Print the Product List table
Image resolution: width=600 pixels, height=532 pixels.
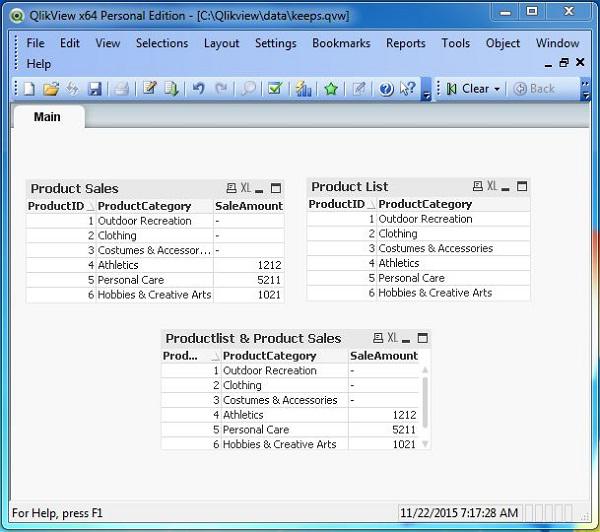pyautogui.click(x=477, y=186)
